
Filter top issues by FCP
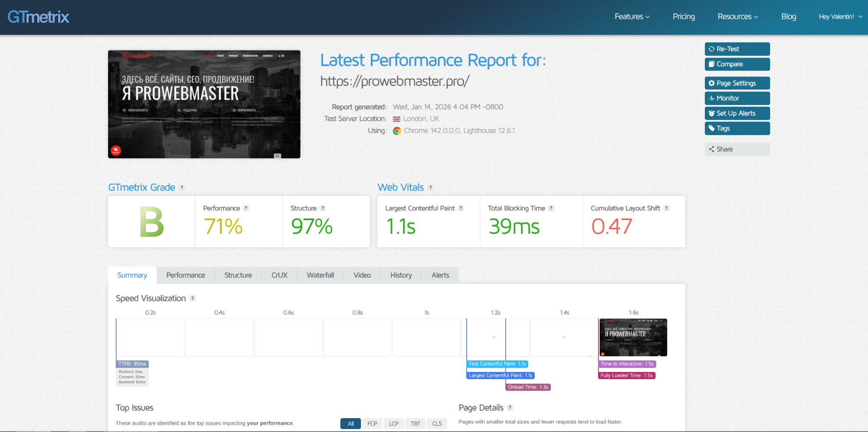[x=372, y=424]
